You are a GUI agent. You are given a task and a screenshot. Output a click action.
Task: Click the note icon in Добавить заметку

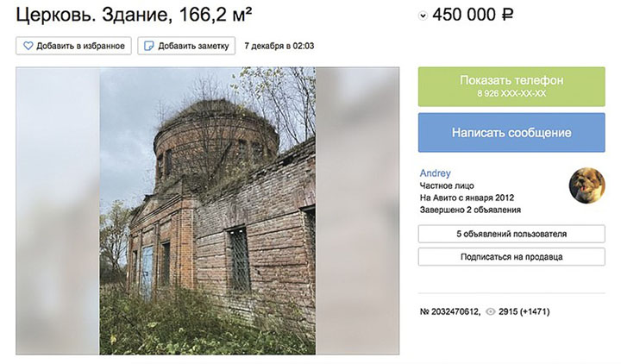click(149, 46)
